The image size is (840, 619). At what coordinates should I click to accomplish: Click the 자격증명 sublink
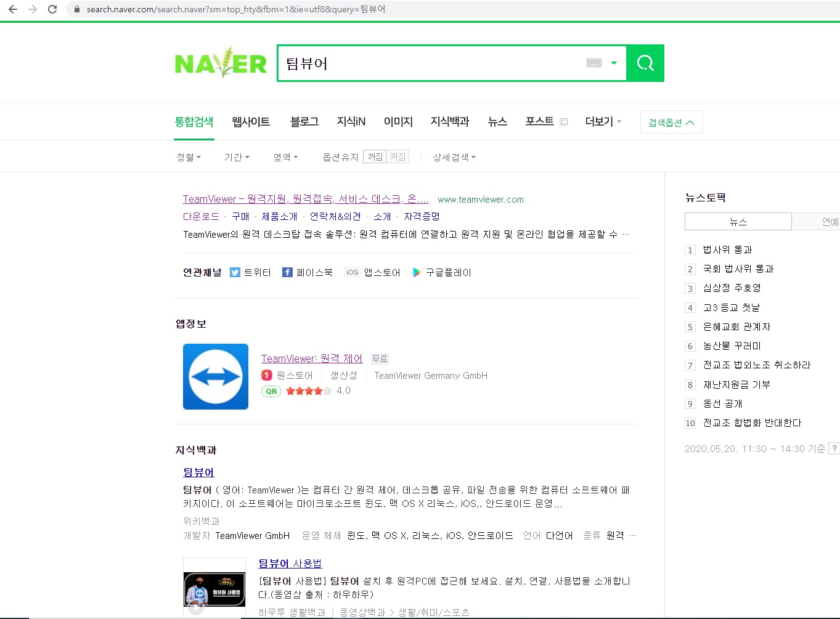(x=422, y=216)
